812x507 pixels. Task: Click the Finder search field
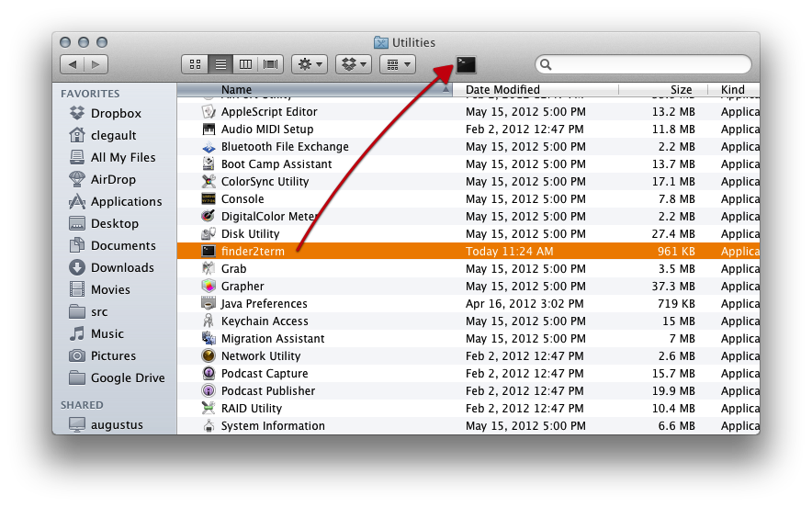643,64
